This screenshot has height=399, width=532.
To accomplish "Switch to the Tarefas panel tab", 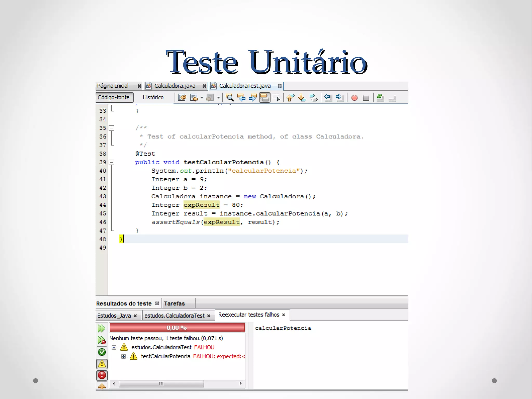I will point(174,304).
